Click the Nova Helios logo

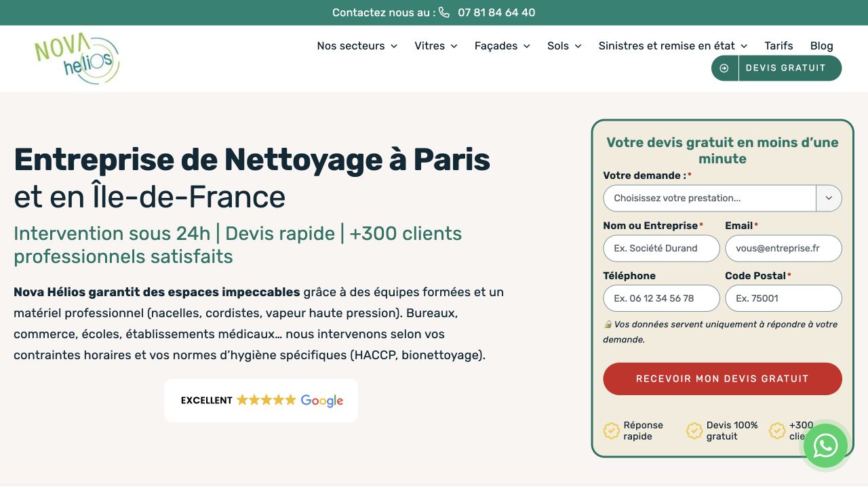(77, 58)
